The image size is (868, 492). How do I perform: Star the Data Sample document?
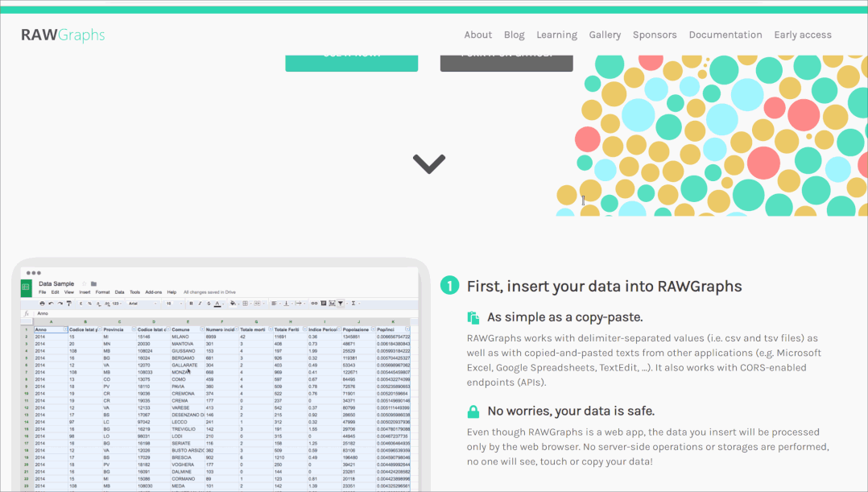point(84,283)
